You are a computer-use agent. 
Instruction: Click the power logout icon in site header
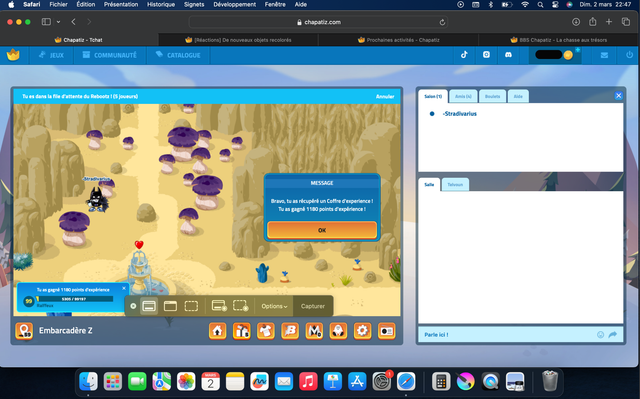(x=629, y=55)
